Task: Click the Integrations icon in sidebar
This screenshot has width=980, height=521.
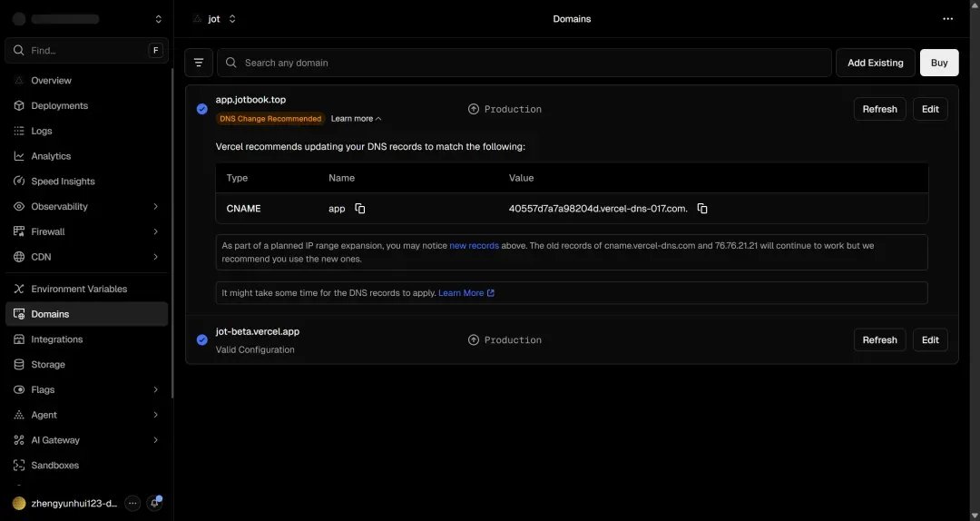Action: [x=19, y=339]
